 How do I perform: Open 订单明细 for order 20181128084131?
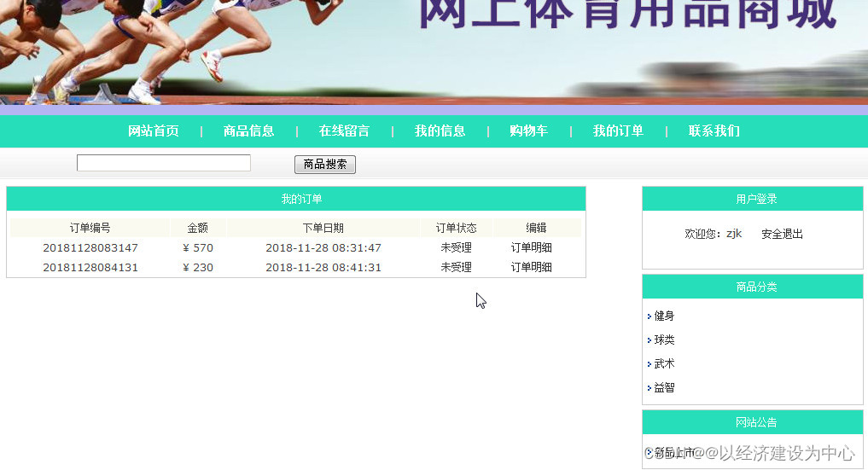click(x=531, y=267)
